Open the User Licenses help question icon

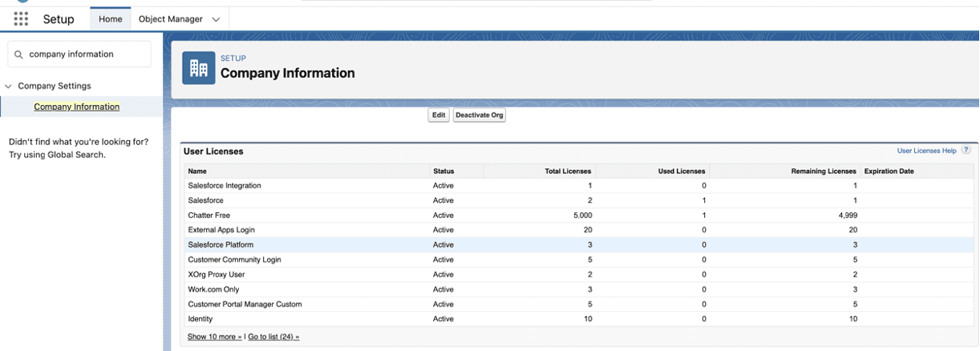pyautogui.click(x=966, y=150)
